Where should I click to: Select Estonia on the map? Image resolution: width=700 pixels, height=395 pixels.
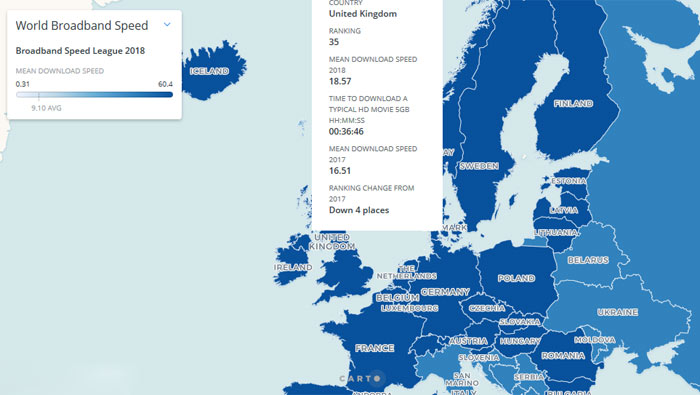[569, 181]
